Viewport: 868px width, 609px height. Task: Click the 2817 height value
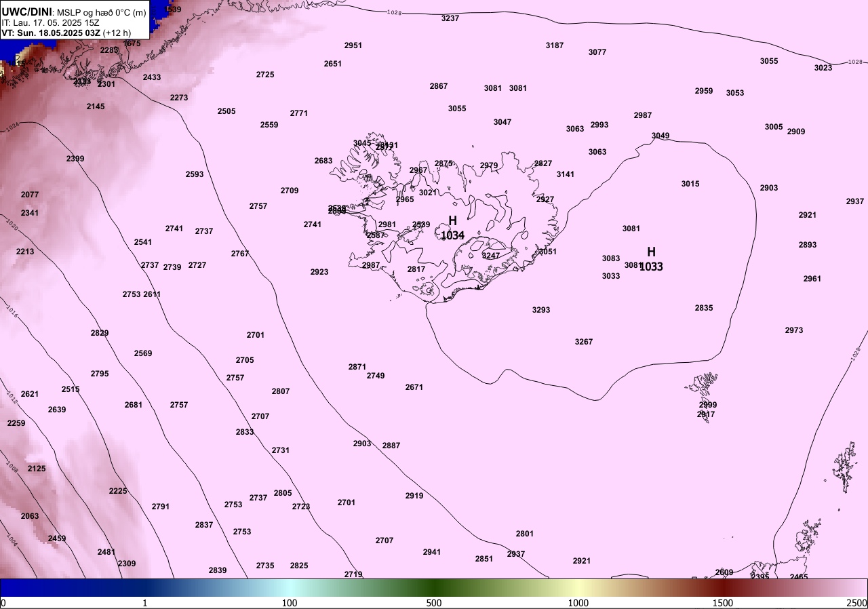tap(416, 269)
